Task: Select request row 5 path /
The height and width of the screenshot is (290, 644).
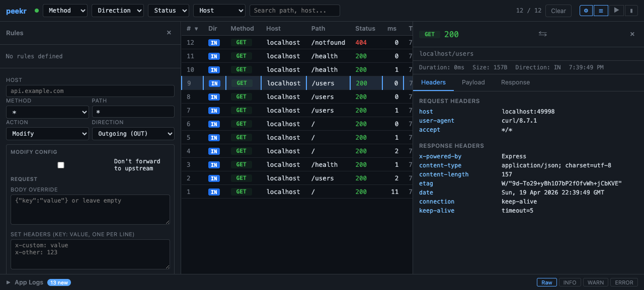Action: [x=297, y=138]
